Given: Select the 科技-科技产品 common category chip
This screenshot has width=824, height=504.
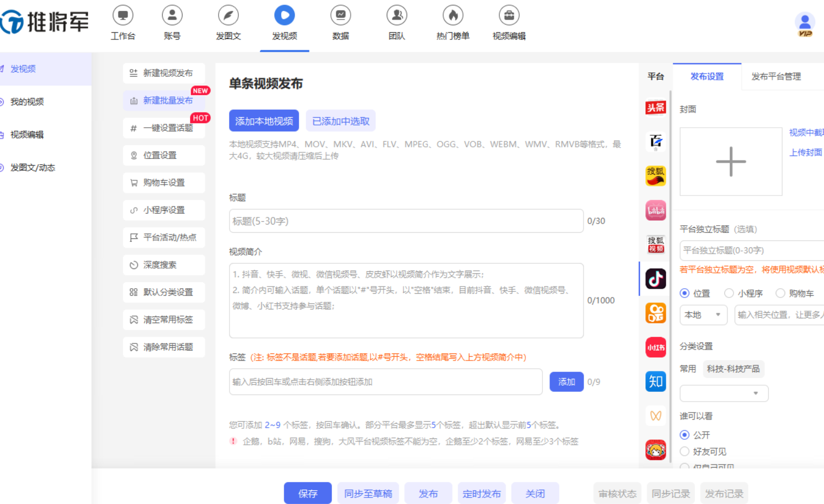Looking at the screenshot, I should pyautogui.click(x=733, y=369).
